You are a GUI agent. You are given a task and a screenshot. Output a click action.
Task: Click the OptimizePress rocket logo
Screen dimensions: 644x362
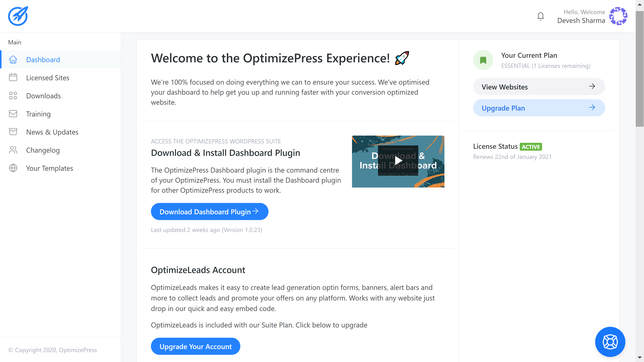(x=18, y=16)
